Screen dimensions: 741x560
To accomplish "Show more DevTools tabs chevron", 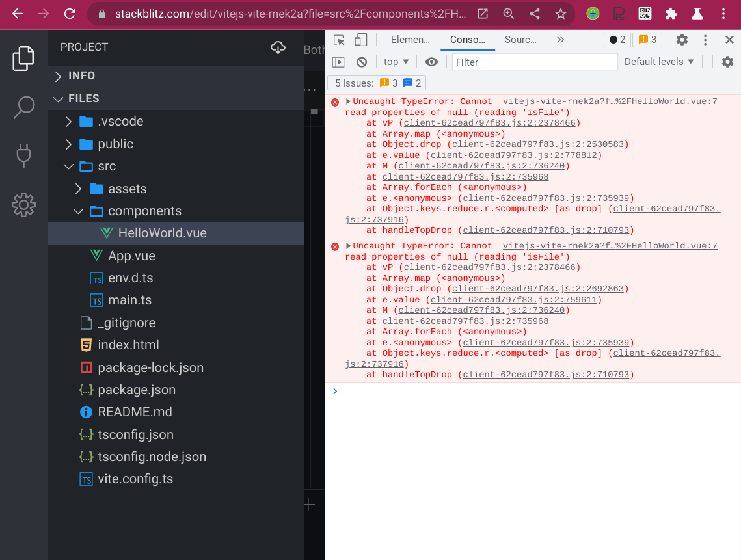I will tap(561, 40).
